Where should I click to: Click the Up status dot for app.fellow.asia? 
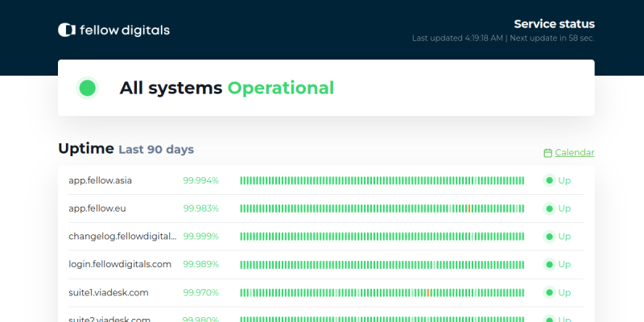point(549,180)
